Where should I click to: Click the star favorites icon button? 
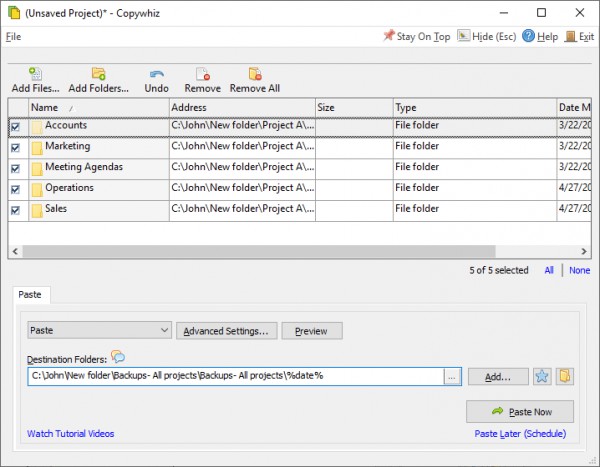(x=542, y=377)
